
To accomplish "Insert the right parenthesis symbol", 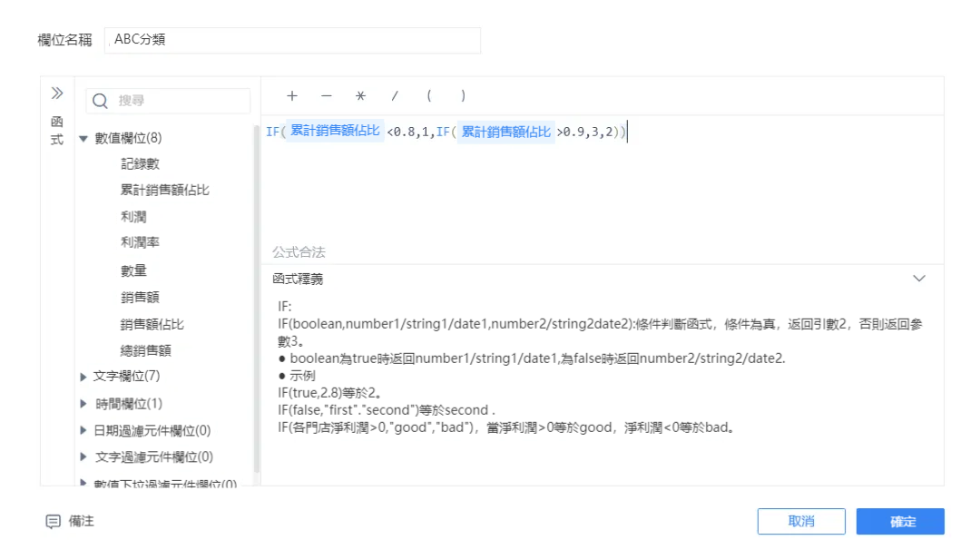I will (x=463, y=95).
